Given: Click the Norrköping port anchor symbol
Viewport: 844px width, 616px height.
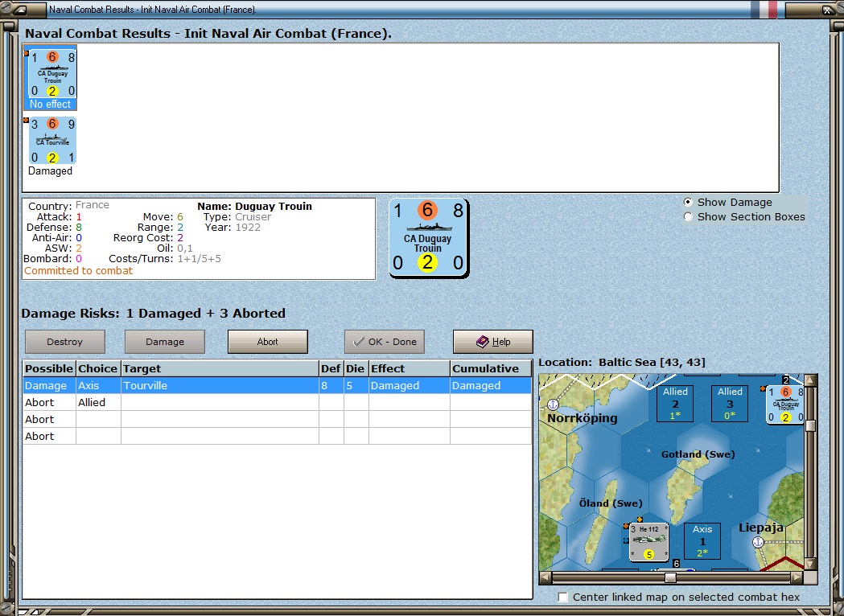Looking at the screenshot, I should (553, 404).
